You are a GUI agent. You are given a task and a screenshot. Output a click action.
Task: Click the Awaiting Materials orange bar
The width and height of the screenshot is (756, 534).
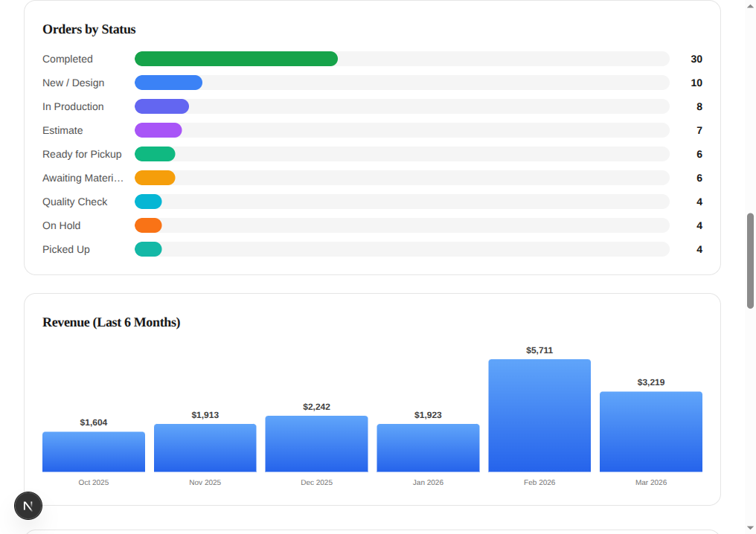click(155, 178)
